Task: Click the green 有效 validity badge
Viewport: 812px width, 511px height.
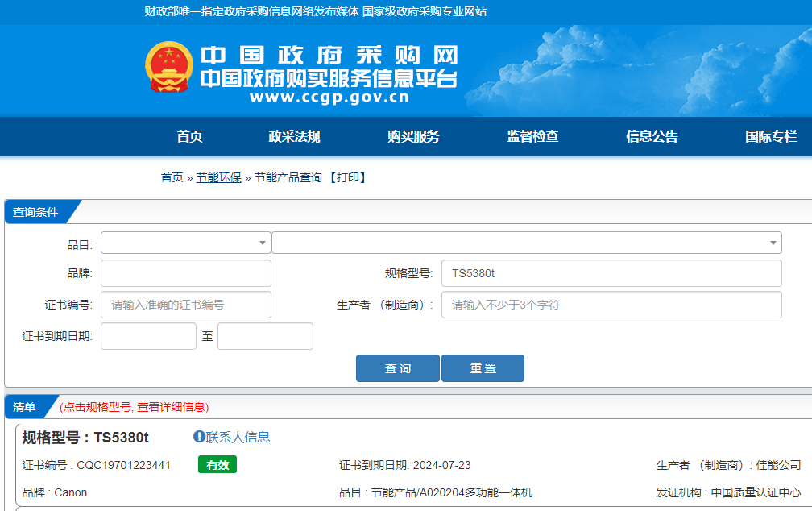Action: point(217,464)
